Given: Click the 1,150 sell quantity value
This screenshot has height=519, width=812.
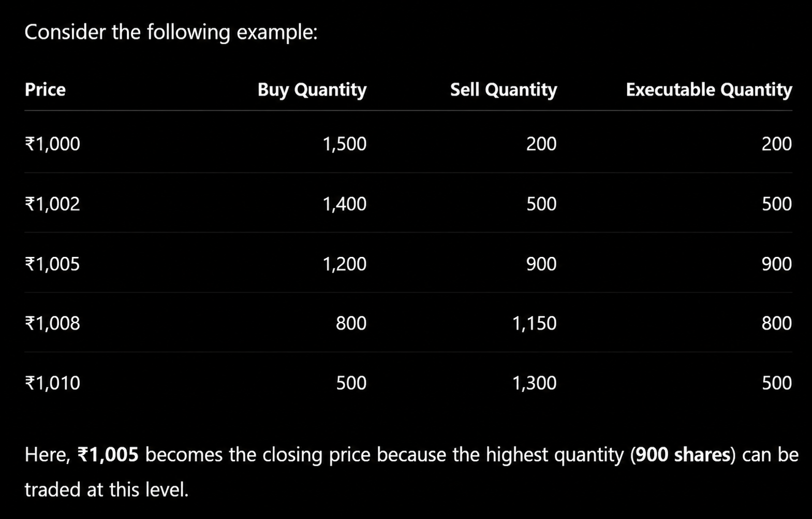Looking at the screenshot, I should 534,323.
